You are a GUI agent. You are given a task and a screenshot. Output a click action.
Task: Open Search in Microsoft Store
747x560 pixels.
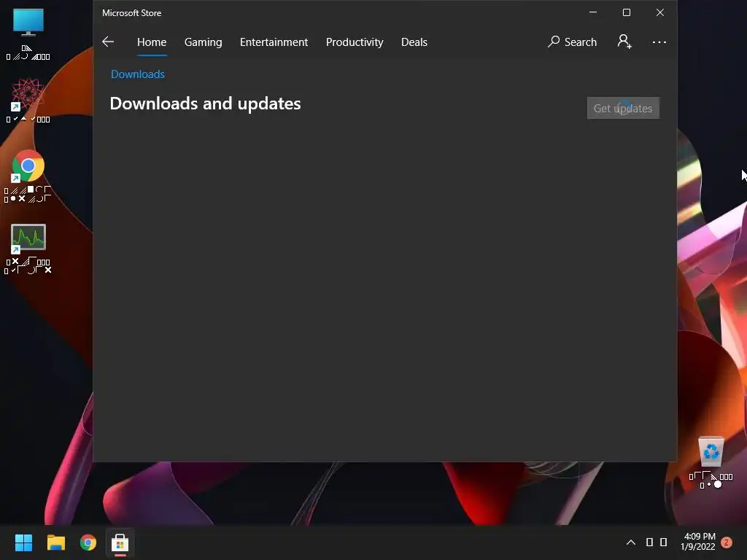click(572, 42)
